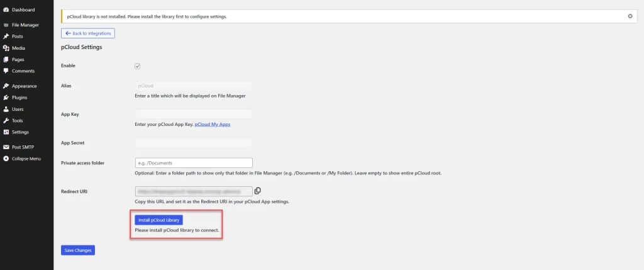Viewport: 644px width, 270px height.
Task: Click the Comments bubble icon
Action: (x=6, y=71)
